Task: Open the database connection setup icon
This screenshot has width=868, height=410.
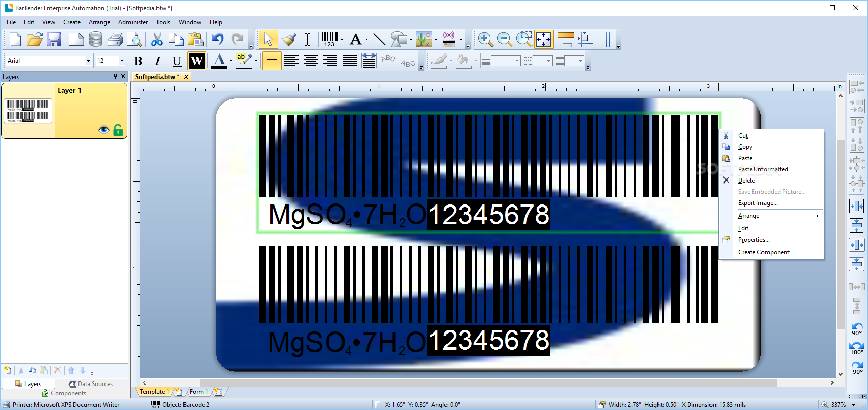Action: 96,39
